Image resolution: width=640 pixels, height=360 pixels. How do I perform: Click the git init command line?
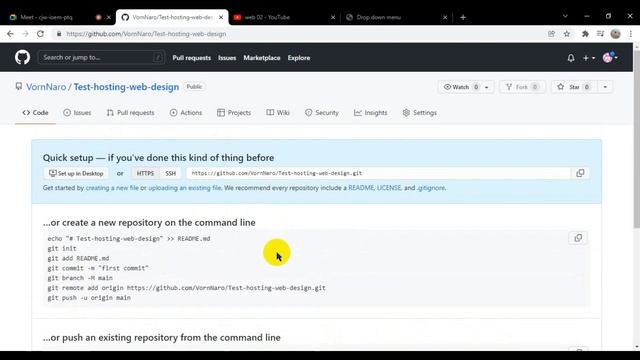point(62,248)
